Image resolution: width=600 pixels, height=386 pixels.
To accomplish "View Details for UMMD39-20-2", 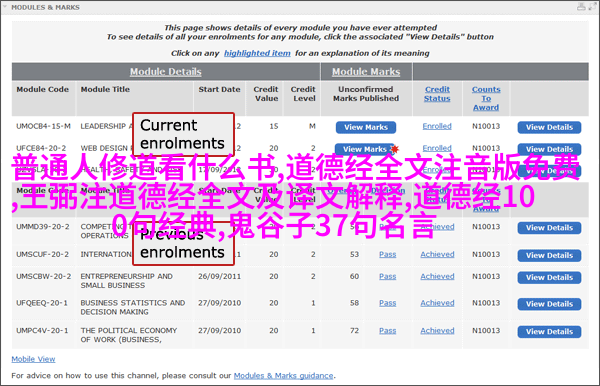I will 549,228.
